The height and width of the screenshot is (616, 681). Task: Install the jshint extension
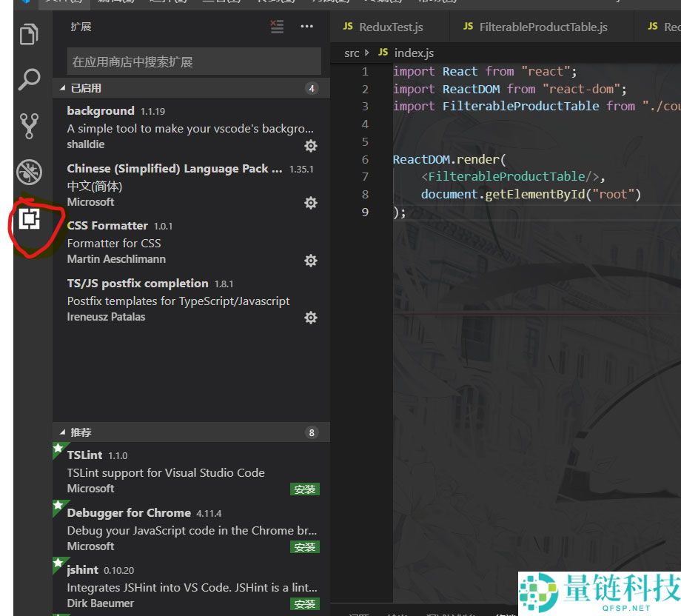pyautogui.click(x=305, y=604)
